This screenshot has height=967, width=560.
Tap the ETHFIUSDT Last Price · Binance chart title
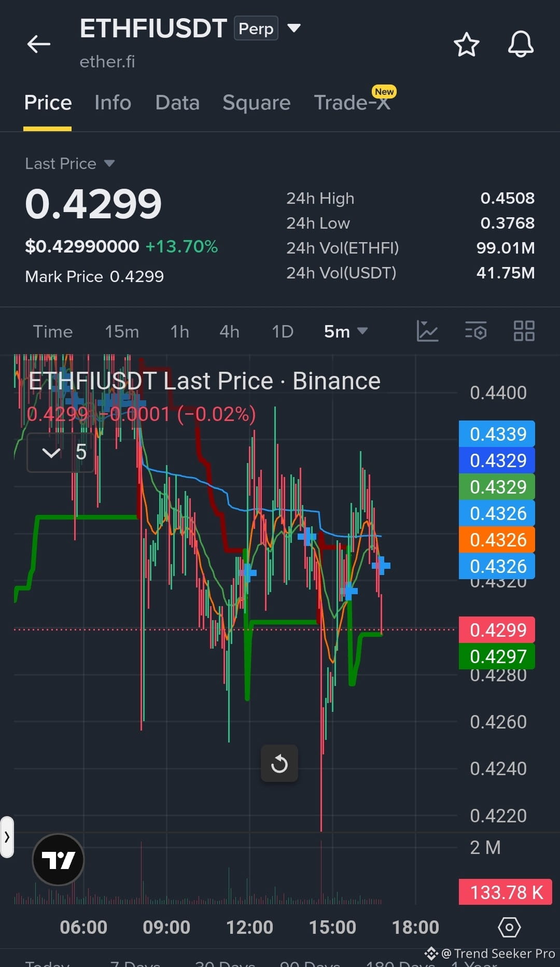tap(204, 381)
